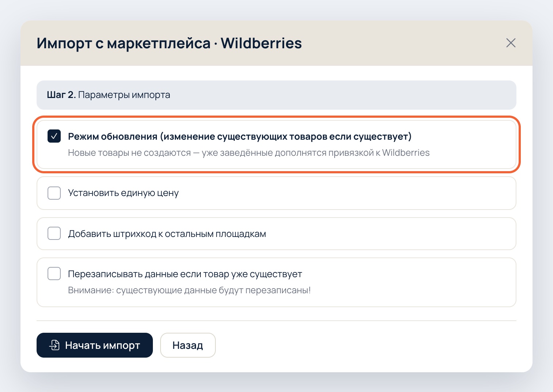Click the Перезаписывать данные label text
Viewport: 553px width, 392px height.
185,274
